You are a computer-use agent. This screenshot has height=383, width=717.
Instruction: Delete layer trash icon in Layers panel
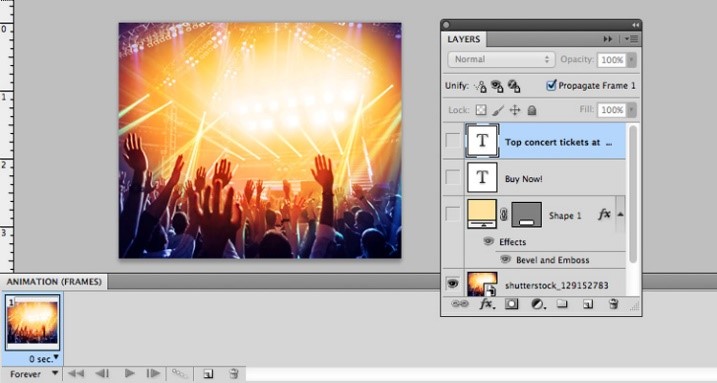coord(614,304)
